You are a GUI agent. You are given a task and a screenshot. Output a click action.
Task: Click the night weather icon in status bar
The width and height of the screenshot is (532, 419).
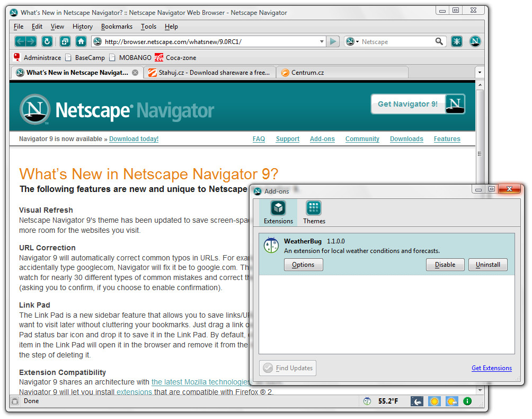(x=416, y=401)
